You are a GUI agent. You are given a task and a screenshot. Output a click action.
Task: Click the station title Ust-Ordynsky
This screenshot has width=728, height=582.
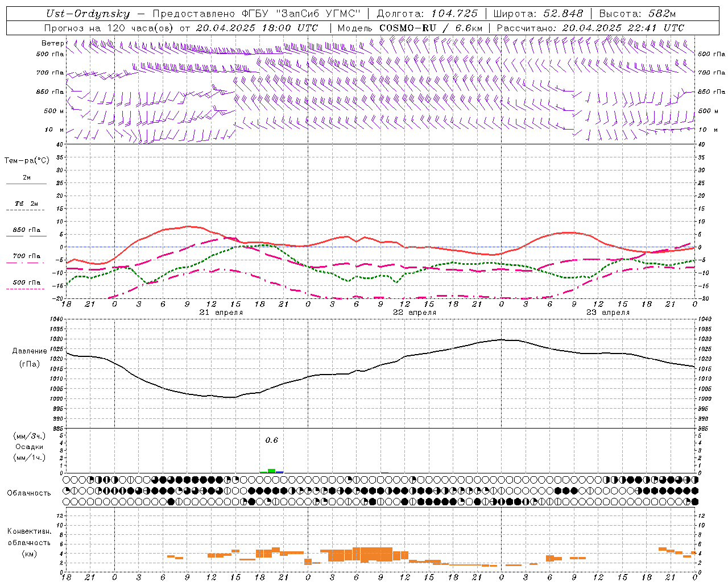point(88,14)
